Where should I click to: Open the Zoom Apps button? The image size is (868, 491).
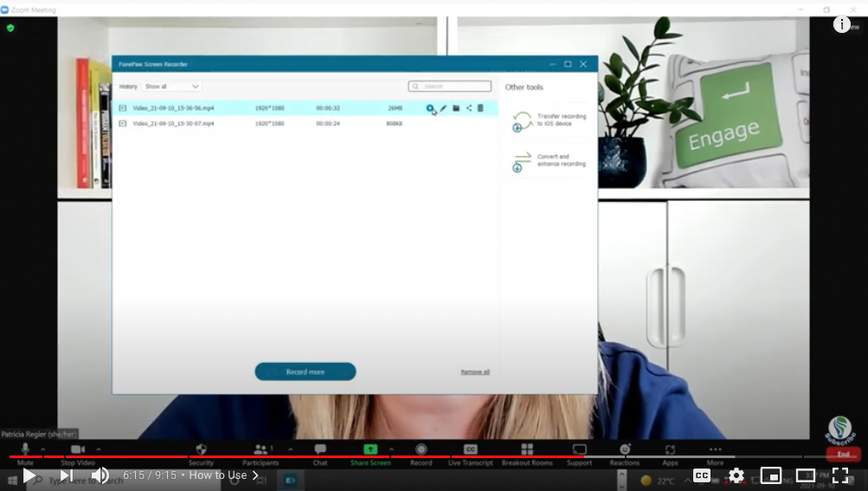[670, 453]
